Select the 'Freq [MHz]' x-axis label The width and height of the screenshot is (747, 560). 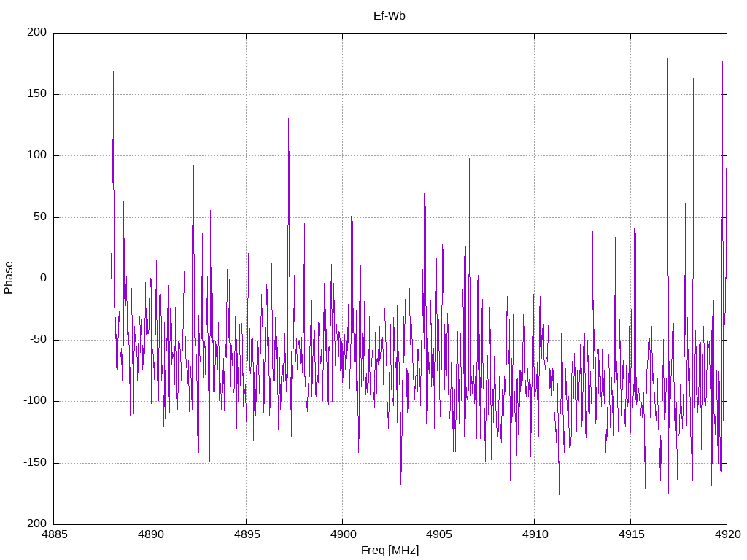[x=390, y=551]
